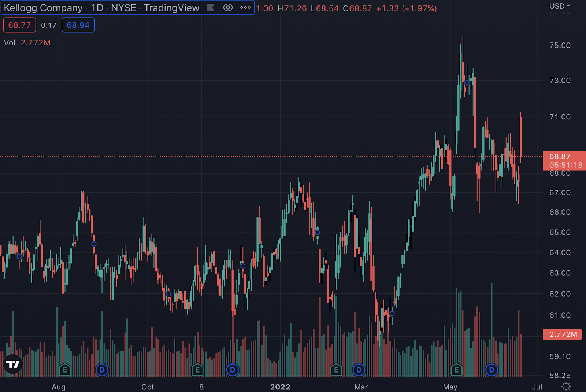The width and height of the screenshot is (586, 392).
Task: Click the blue circle marker near 63.00 before 2022
Action: click(x=243, y=266)
